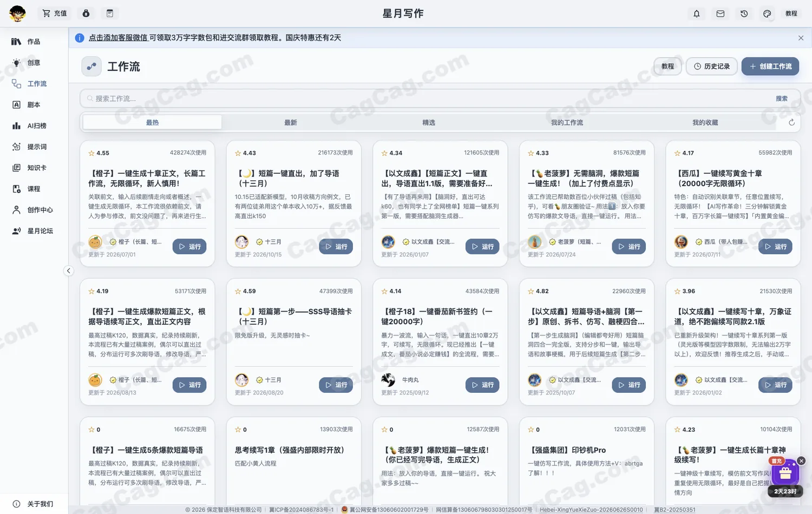This screenshot has width=812, height=514.
Task: Switch to the 我的工作流 tab
Action: (567, 123)
